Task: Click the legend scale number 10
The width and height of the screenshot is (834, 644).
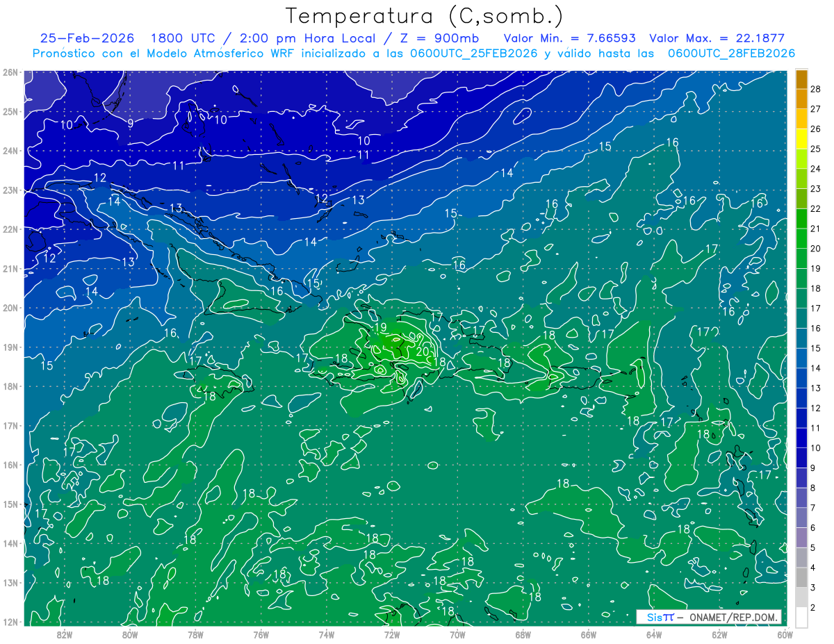Action: pyautogui.click(x=815, y=448)
